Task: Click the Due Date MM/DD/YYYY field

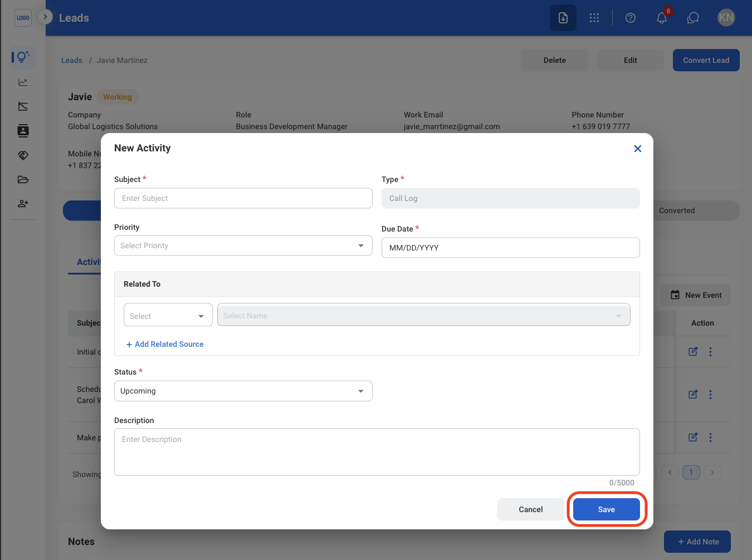Action: tap(510, 248)
